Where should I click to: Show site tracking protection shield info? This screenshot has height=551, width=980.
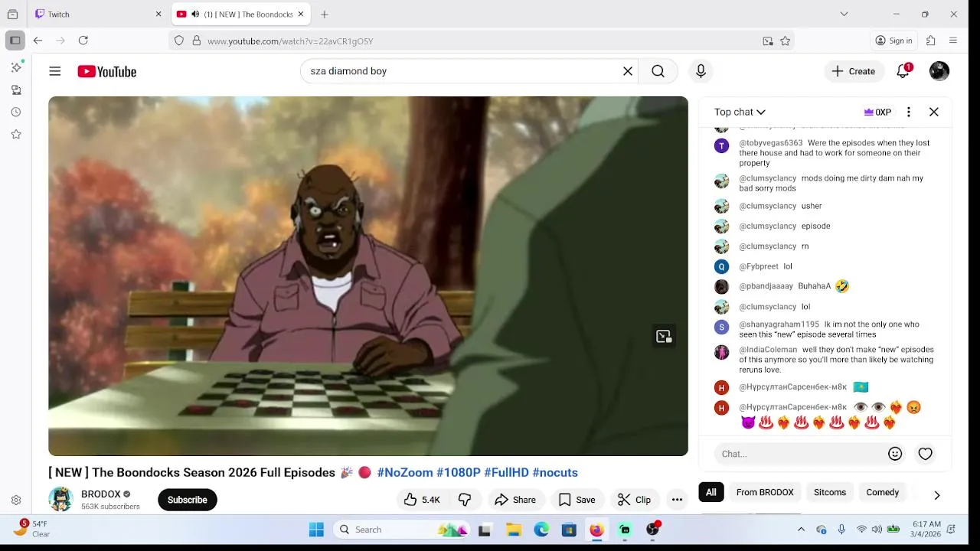pos(179,41)
